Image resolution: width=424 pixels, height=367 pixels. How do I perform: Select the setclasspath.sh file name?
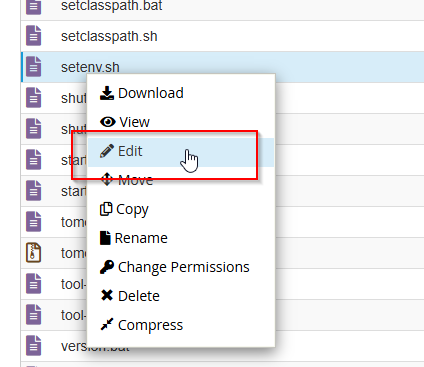point(109,36)
